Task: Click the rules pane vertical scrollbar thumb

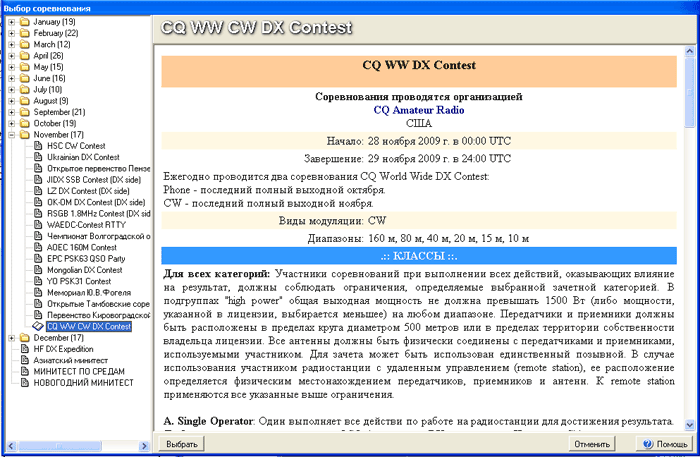Action: point(689,91)
